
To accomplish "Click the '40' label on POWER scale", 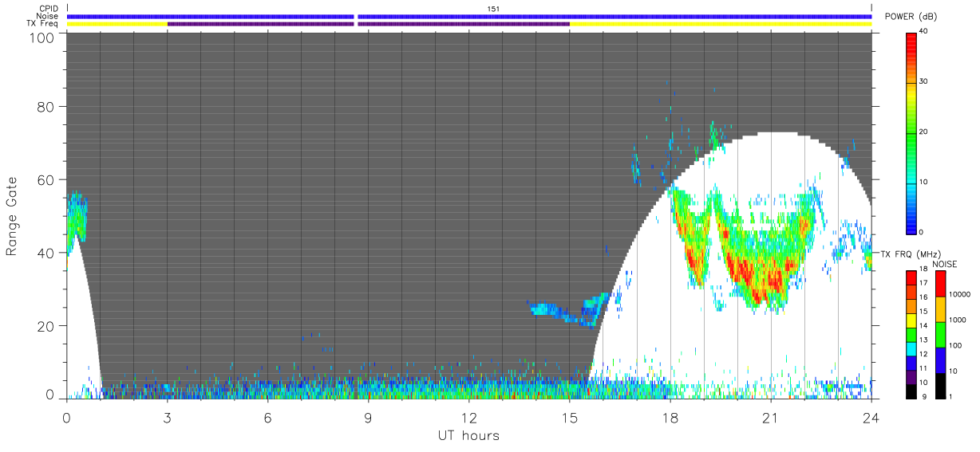I will click(924, 33).
